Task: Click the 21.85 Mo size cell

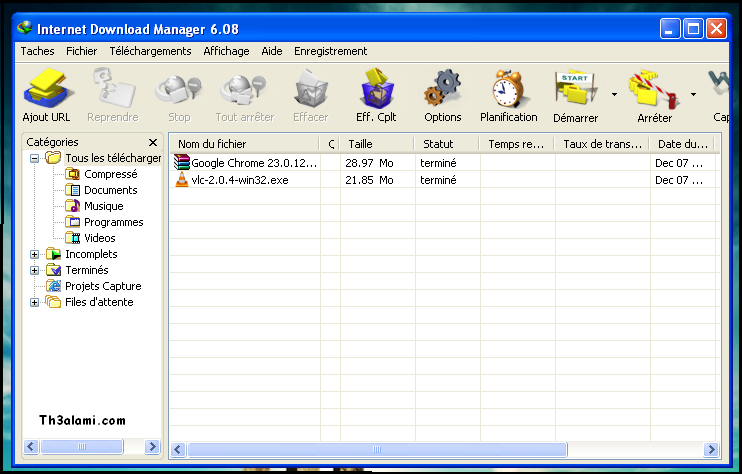Action: (x=369, y=180)
